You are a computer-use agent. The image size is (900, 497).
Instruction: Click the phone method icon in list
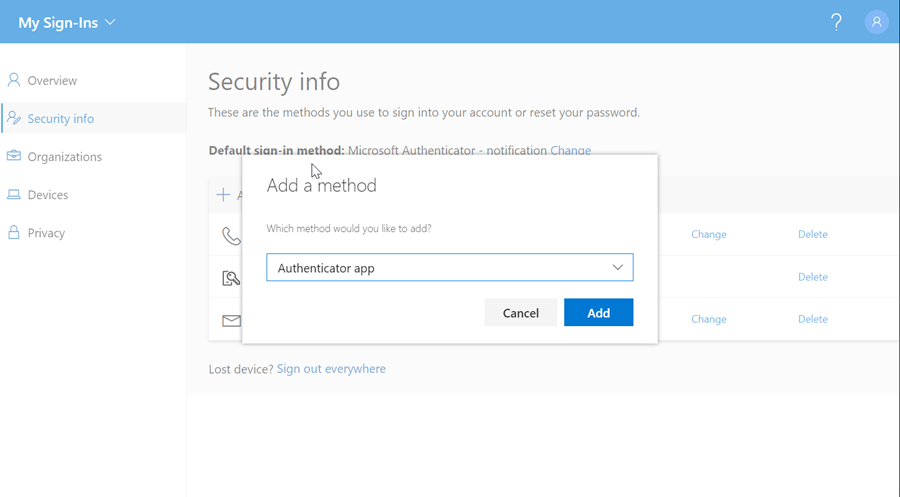coord(231,236)
